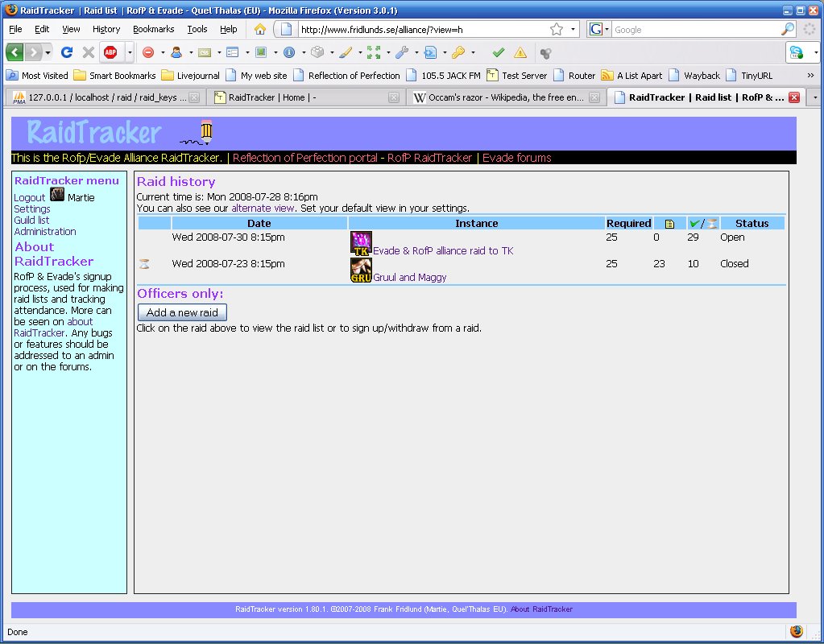The height and width of the screenshot is (644, 824).
Task: Click the bookmark star in the address bar
Action: 557,29
